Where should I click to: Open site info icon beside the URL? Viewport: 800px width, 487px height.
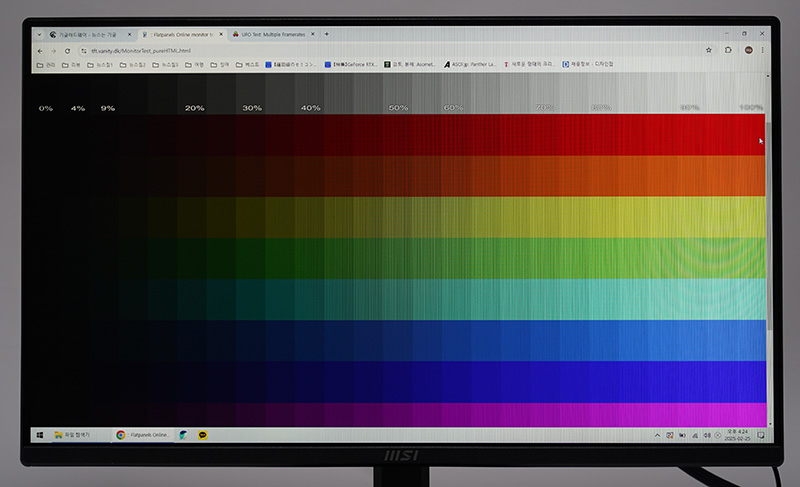point(84,51)
